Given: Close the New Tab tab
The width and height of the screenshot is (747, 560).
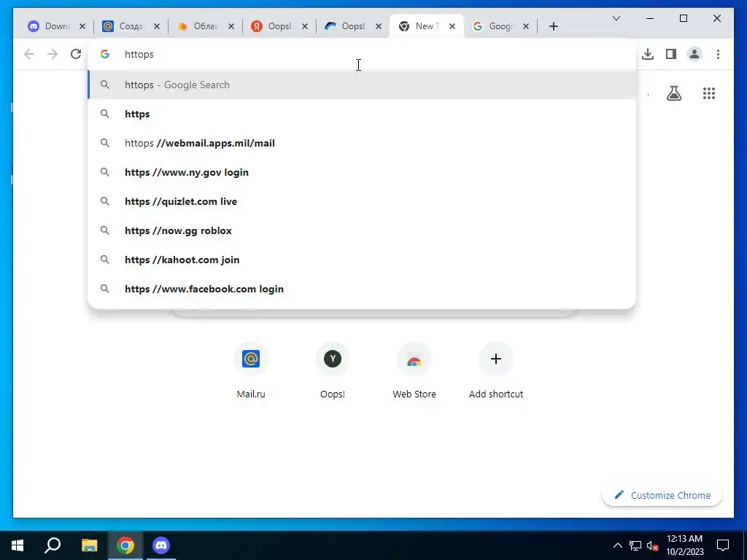Looking at the screenshot, I should (x=452, y=26).
